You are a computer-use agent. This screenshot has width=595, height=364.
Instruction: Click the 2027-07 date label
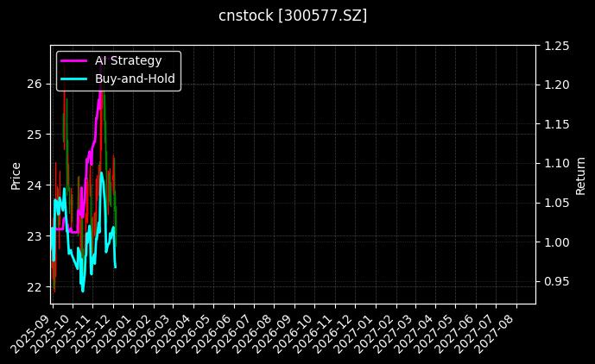473,334
